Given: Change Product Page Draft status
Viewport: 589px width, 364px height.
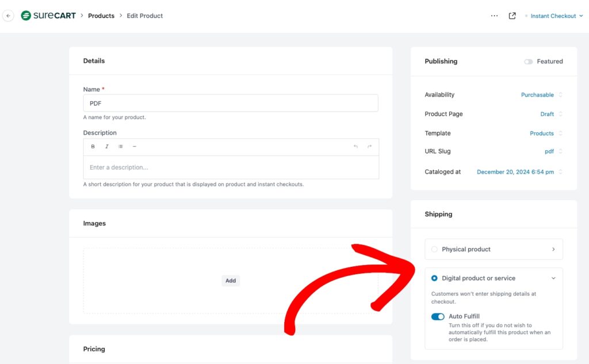Looking at the screenshot, I should click(550, 114).
